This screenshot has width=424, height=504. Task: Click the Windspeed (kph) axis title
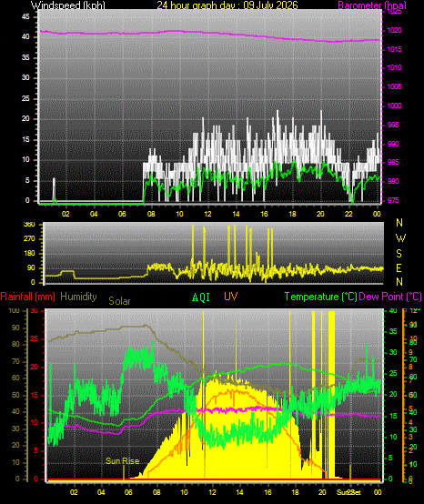click(68, 5)
